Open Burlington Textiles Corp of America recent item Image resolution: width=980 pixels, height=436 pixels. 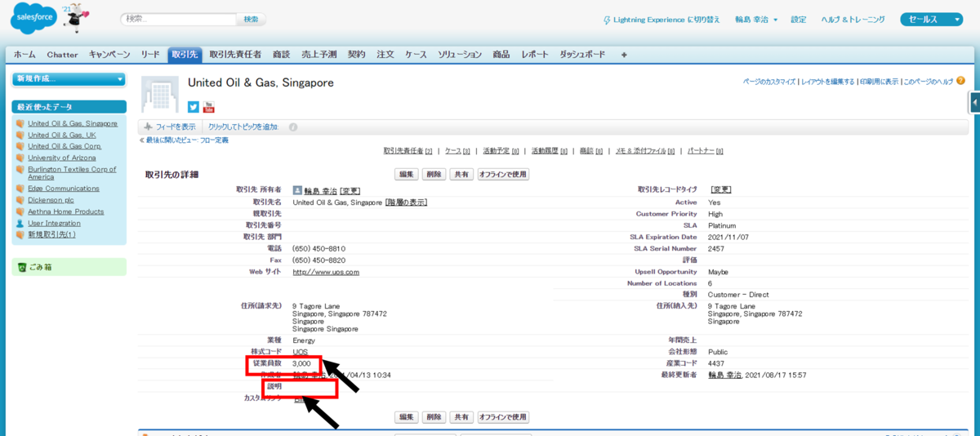72,173
